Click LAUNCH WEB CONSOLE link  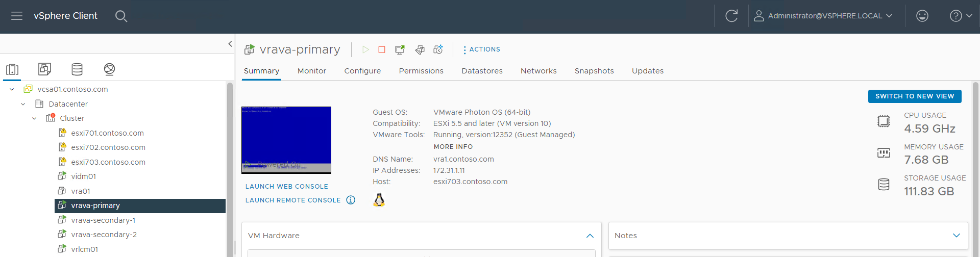point(287,187)
